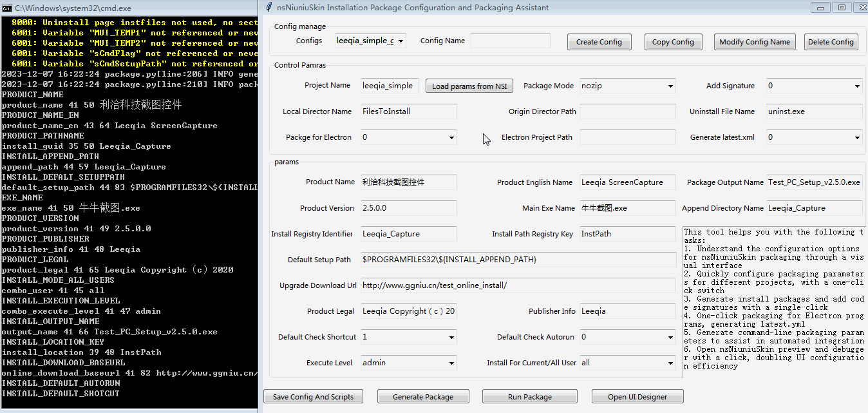Screen dimensions: 868x413
Task: Open the Configs combo box
Action: pos(371,41)
